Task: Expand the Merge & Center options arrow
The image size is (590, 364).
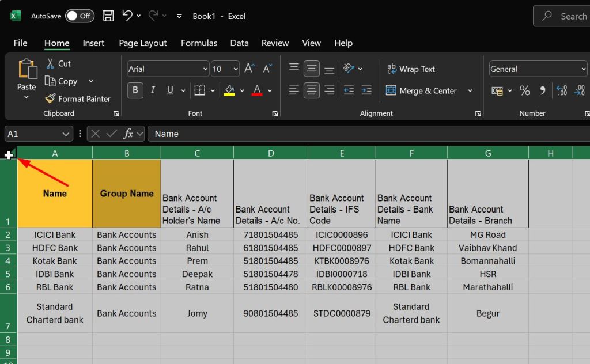Action: tap(470, 90)
